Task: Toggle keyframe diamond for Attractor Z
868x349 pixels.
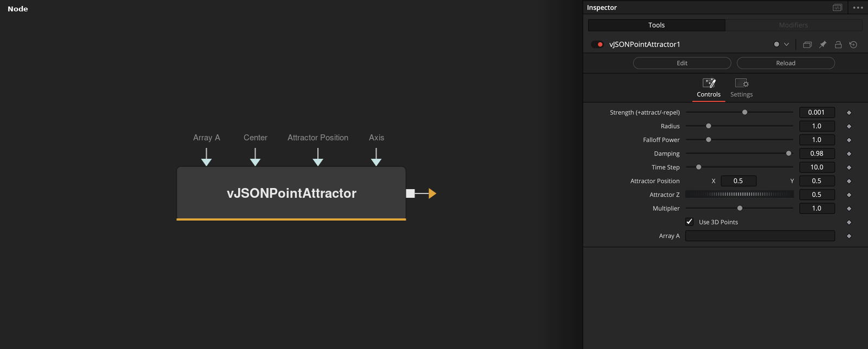Action: coord(849,195)
